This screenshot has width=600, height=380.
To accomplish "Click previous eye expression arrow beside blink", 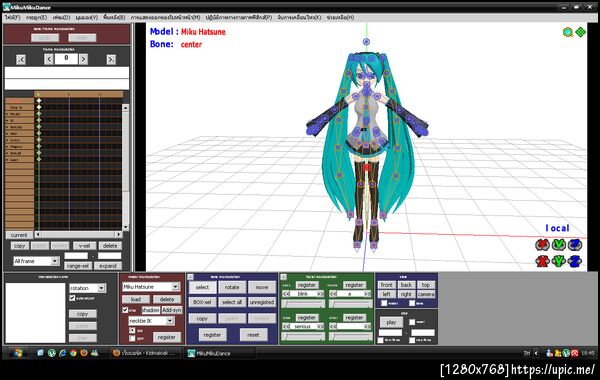I will 286,294.
